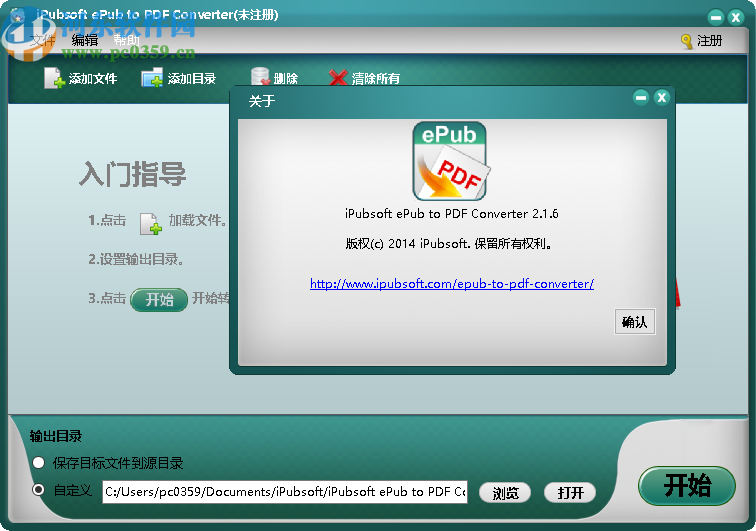Click the key icon next to Register (注册)
756x531 pixels.
click(686, 41)
